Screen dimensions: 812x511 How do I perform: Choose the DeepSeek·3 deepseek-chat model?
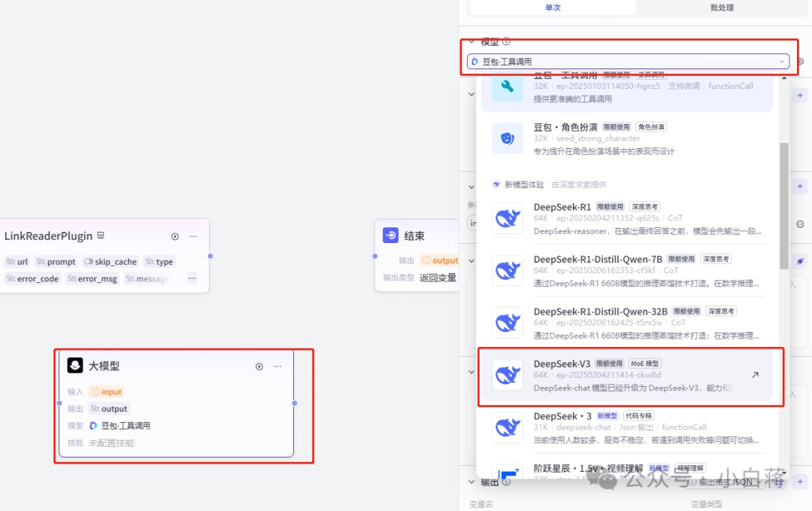click(x=627, y=427)
